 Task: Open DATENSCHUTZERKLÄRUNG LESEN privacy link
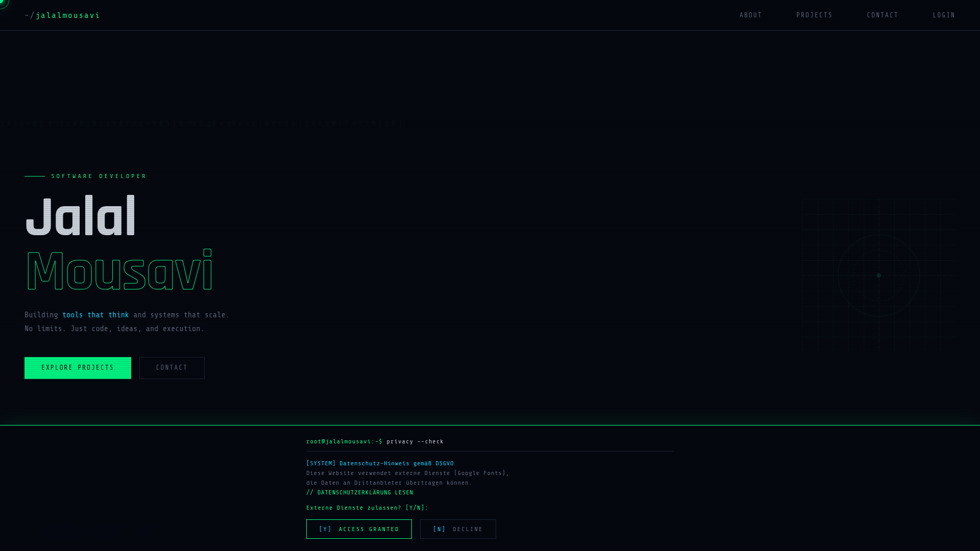pyautogui.click(x=360, y=492)
